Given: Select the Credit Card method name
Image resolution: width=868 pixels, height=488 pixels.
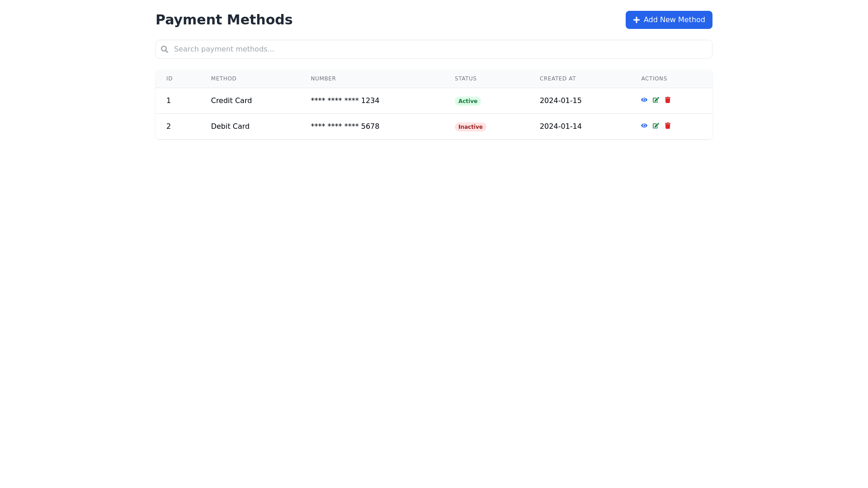Looking at the screenshot, I should [231, 101].
